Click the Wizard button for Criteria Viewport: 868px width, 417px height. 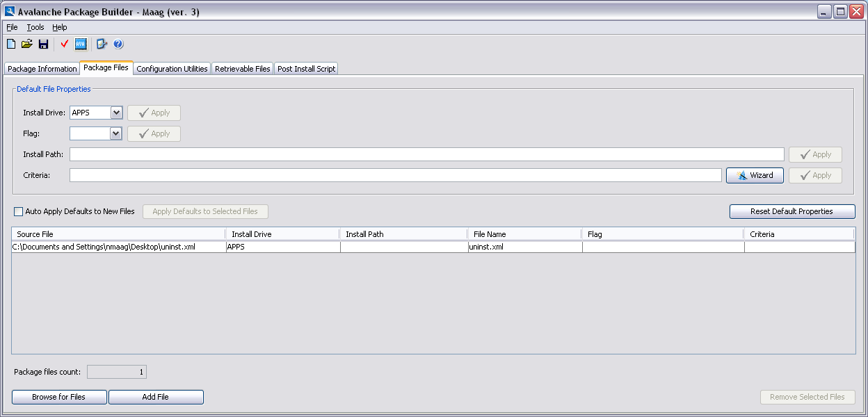tap(755, 175)
